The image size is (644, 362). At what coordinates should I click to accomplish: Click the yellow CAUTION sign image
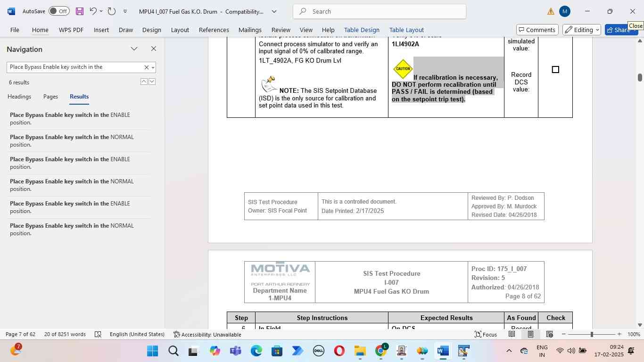coord(403,69)
